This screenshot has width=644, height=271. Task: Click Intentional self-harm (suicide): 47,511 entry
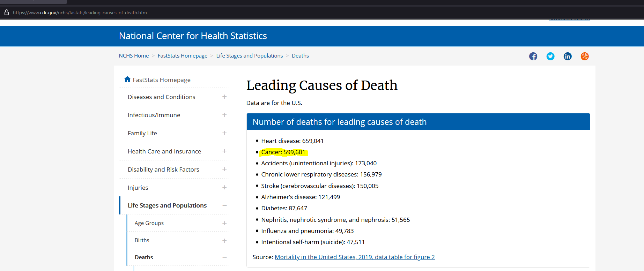click(313, 242)
